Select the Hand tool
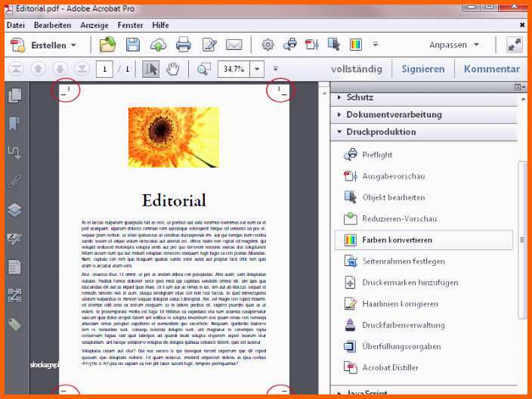 click(173, 69)
